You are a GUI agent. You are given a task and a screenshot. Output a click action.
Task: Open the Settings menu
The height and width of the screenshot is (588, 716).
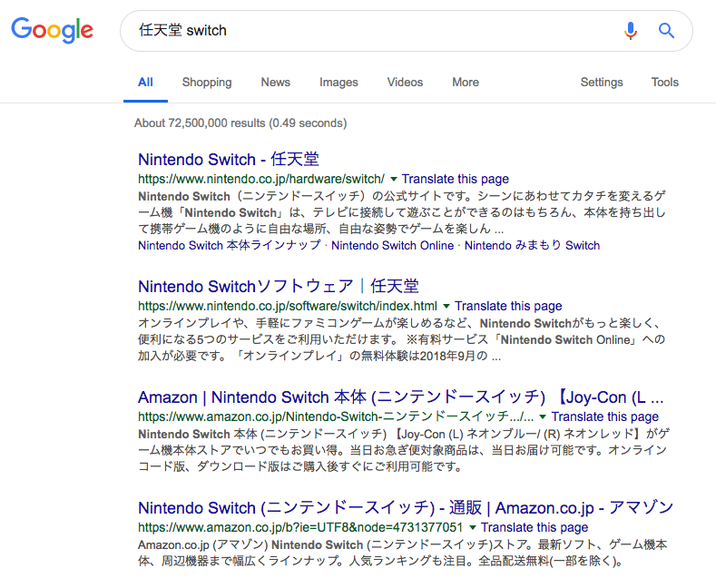602,83
